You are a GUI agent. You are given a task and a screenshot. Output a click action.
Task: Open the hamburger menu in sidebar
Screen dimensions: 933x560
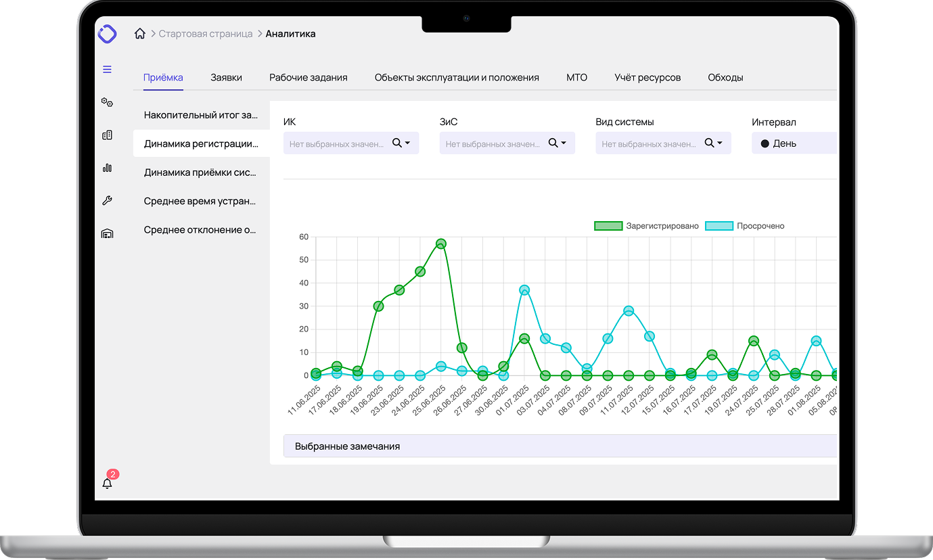pos(107,69)
